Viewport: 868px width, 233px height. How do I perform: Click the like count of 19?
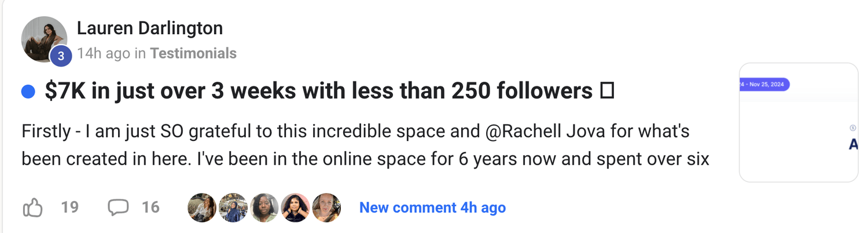[69, 207]
